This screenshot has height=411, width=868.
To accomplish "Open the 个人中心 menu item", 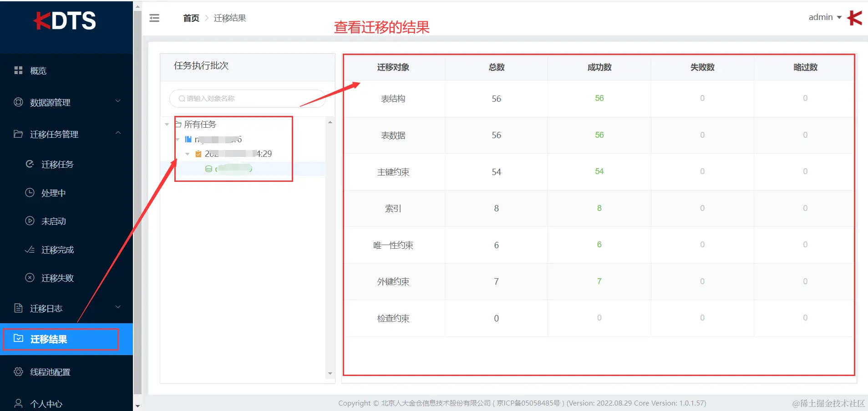I will click(x=66, y=403).
